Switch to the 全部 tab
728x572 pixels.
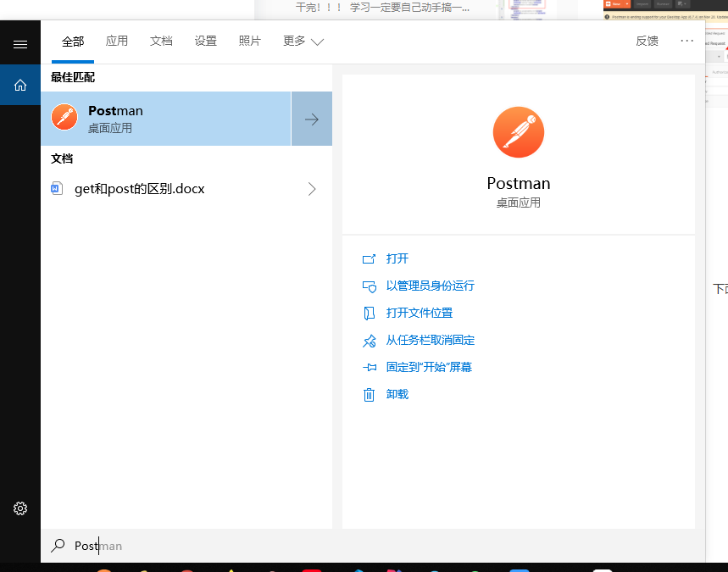tap(73, 42)
